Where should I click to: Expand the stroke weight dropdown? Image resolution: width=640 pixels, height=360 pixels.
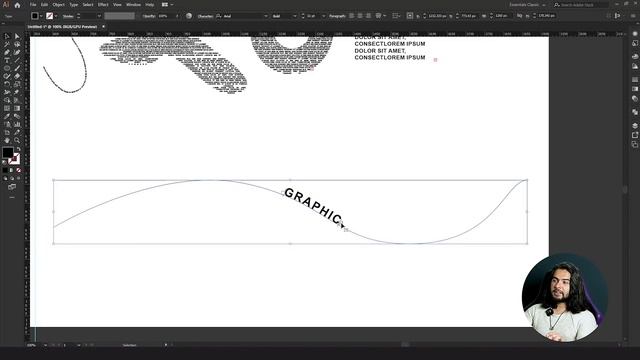click(x=99, y=16)
